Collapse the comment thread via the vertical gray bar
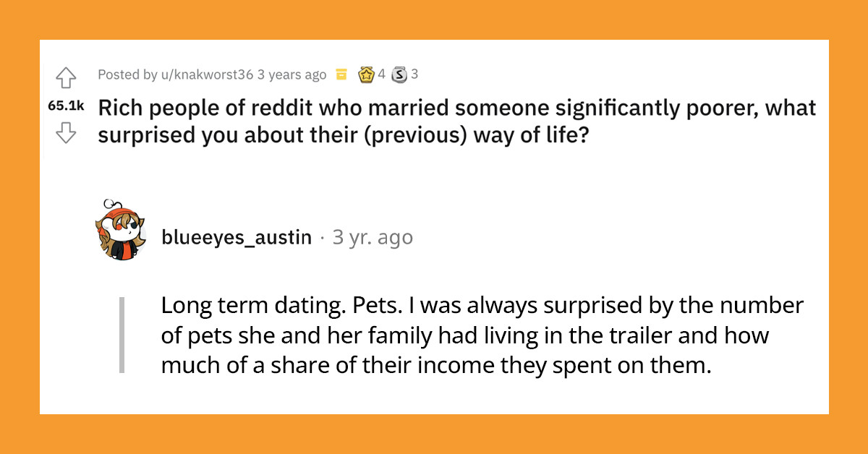The height and width of the screenshot is (454, 868). click(x=124, y=334)
